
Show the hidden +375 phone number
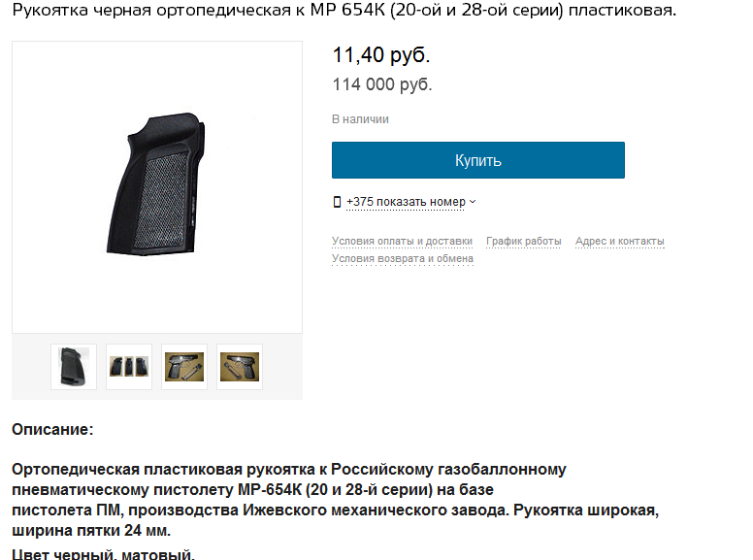406,202
